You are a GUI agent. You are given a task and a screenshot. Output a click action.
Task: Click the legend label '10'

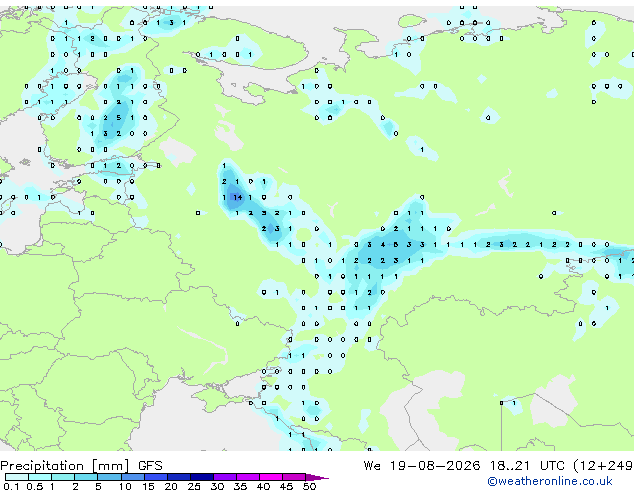[125, 486]
